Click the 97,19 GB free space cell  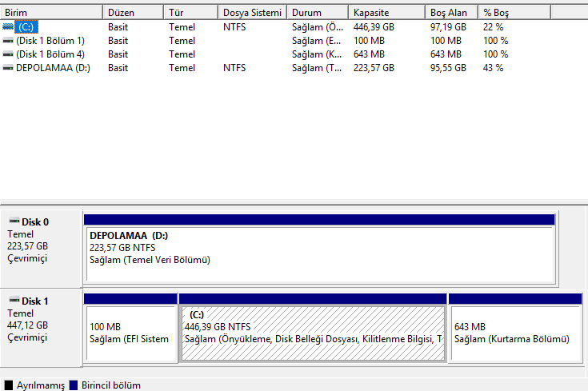[448, 27]
